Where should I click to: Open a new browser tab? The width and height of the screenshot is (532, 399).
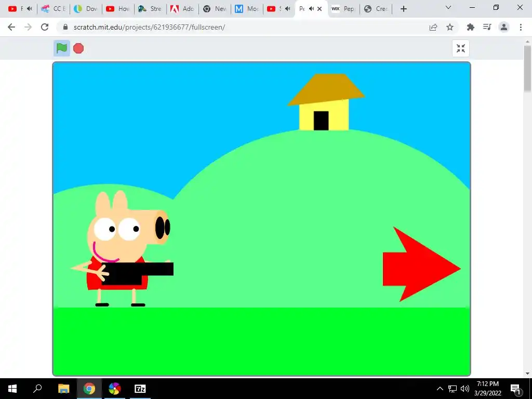tap(403, 9)
